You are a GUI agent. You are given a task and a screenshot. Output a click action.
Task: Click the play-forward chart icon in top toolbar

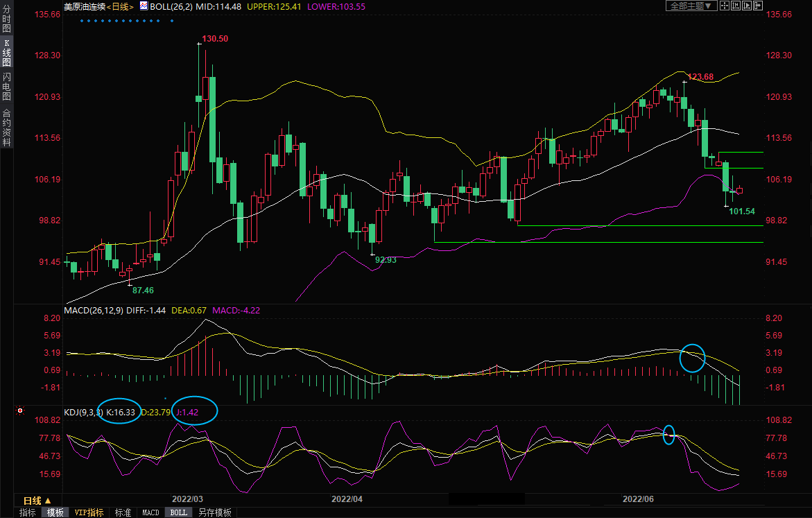pyautogui.click(x=748, y=6)
